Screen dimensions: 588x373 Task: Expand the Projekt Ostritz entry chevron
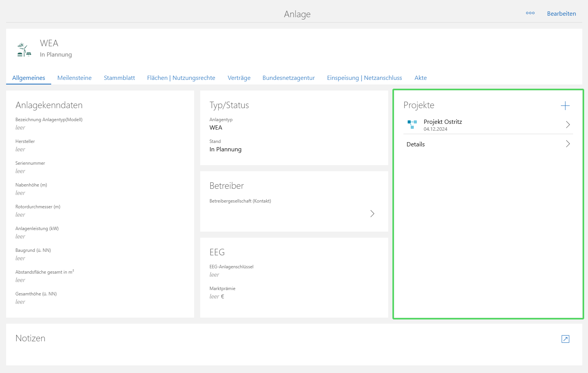(568, 125)
